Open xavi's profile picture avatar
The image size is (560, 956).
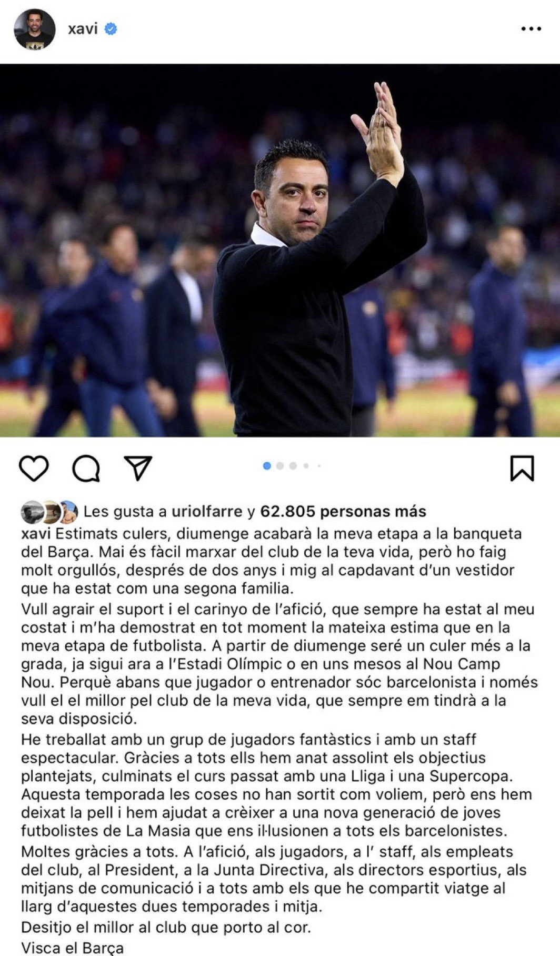tap(34, 29)
